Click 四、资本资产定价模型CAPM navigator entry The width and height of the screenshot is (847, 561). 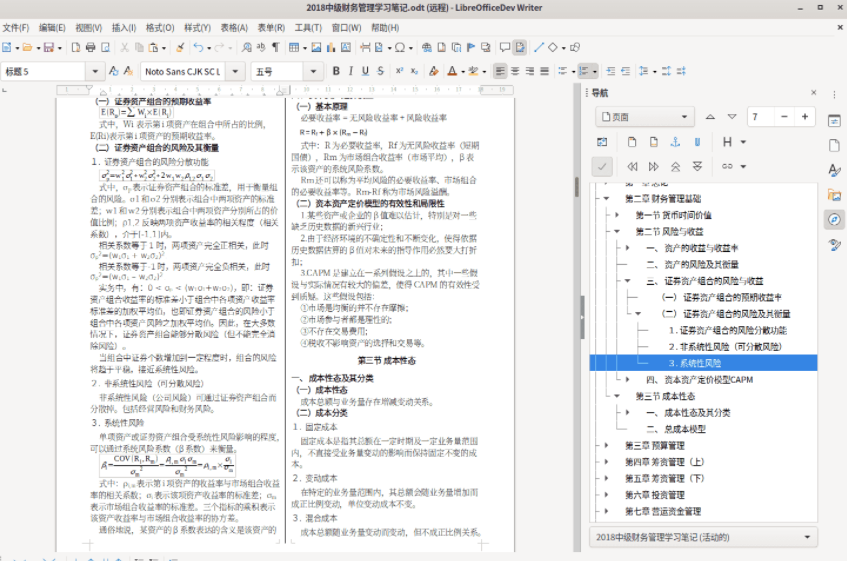click(x=700, y=379)
